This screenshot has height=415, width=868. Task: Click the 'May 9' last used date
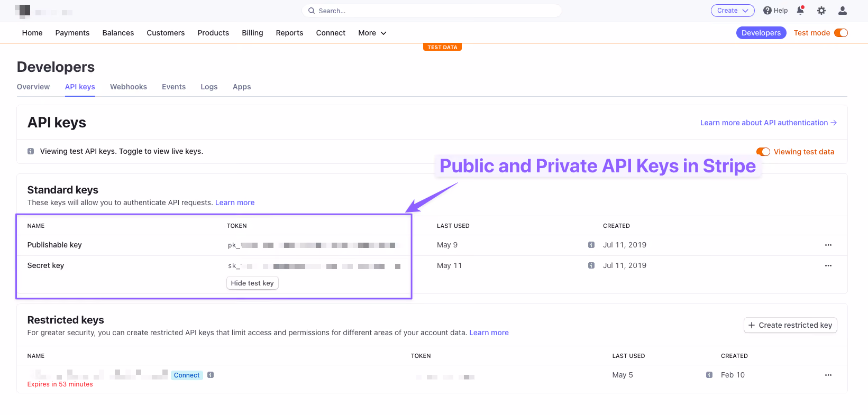[x=447, y=245]
